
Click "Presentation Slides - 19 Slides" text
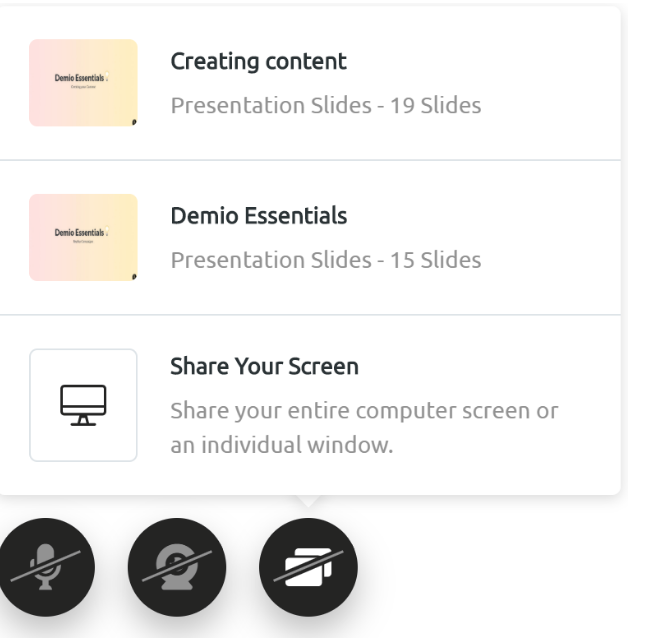pyautogui.click(x=326, y=105)
